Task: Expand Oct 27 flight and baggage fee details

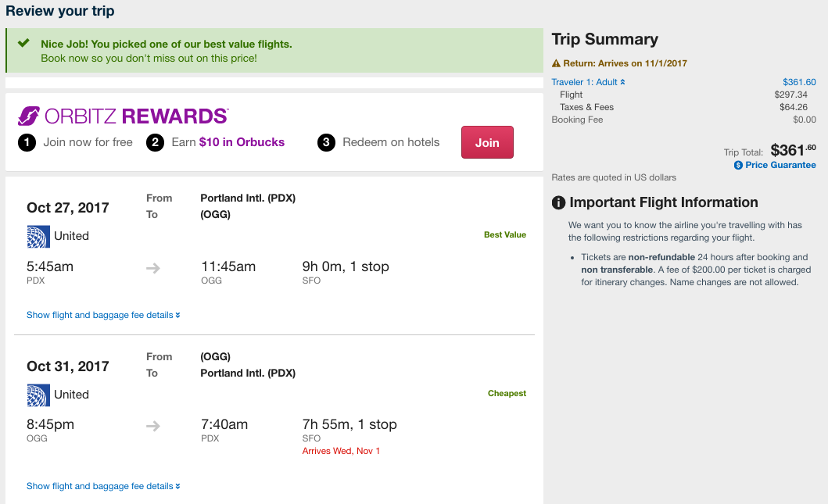Action: tap(103, 316)
